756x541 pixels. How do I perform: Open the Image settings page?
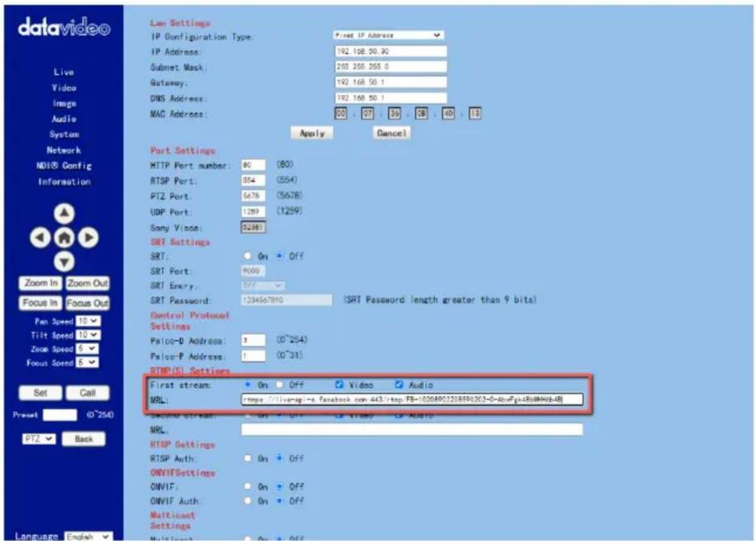pyautogui.click(x=64, y=103)
